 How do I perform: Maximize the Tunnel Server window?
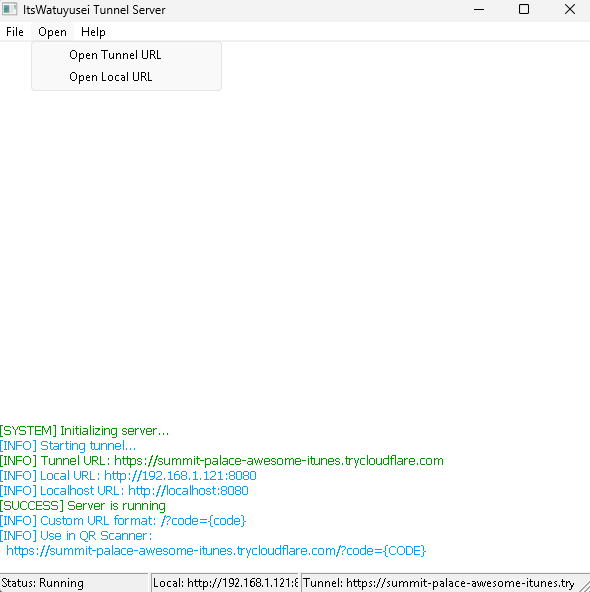click(x=524, y=9)
